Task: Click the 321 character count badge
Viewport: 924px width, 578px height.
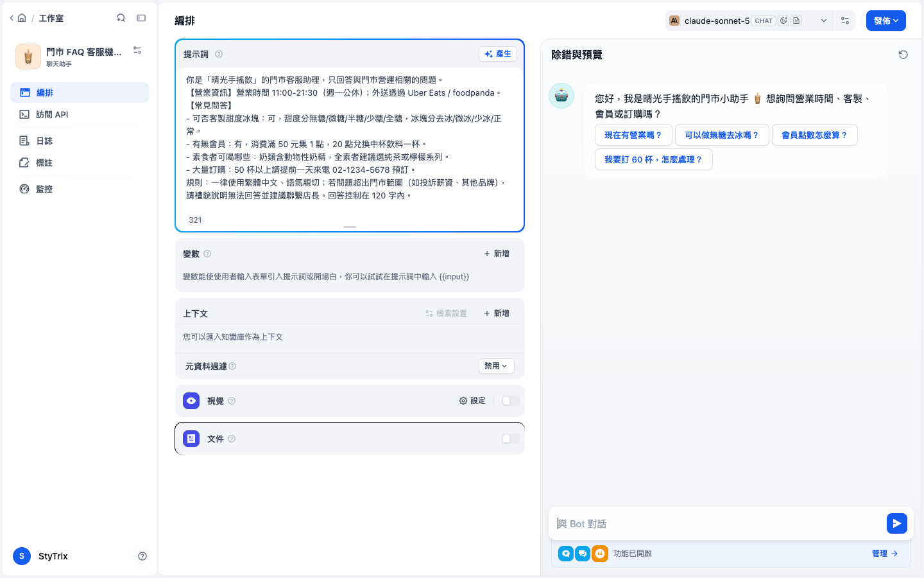Action: (x=195, y=220)
